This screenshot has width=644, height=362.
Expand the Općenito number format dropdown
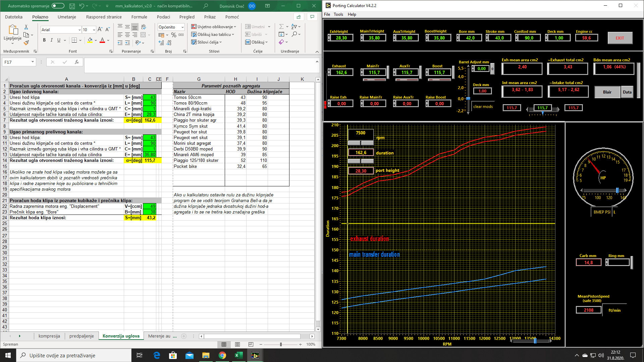pyautogui.click(x=182, y=27)
